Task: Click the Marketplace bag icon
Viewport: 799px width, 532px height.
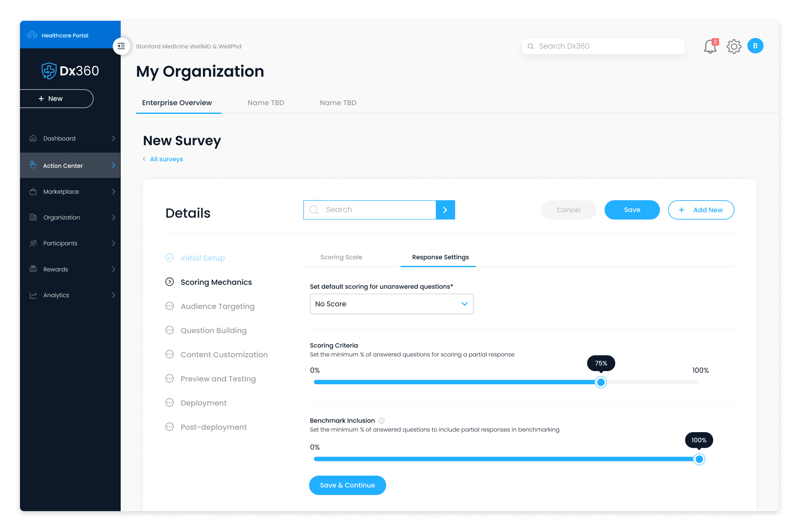Action: [x=33, y=192]
